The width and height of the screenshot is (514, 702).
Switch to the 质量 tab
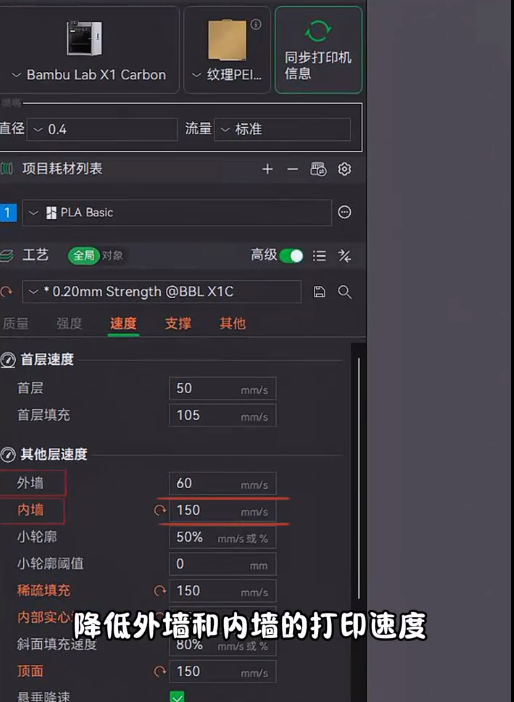point(15,323)
